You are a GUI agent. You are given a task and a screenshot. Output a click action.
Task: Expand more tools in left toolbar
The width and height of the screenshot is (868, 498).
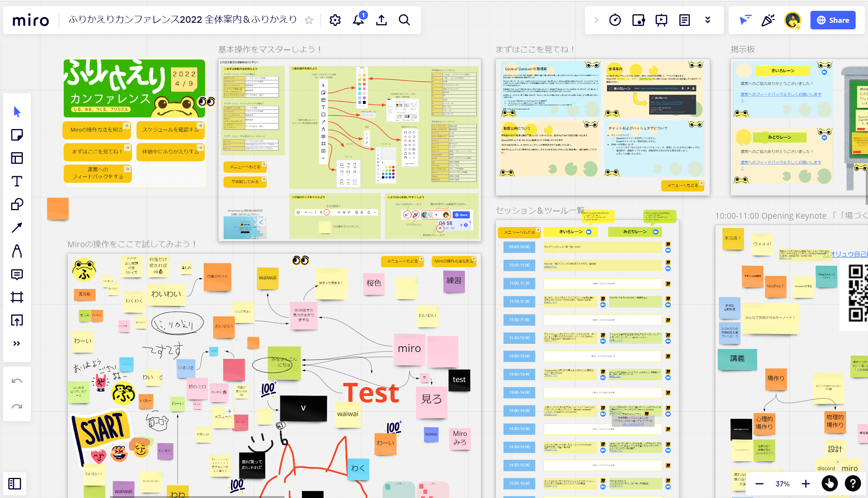pos(17,343)
